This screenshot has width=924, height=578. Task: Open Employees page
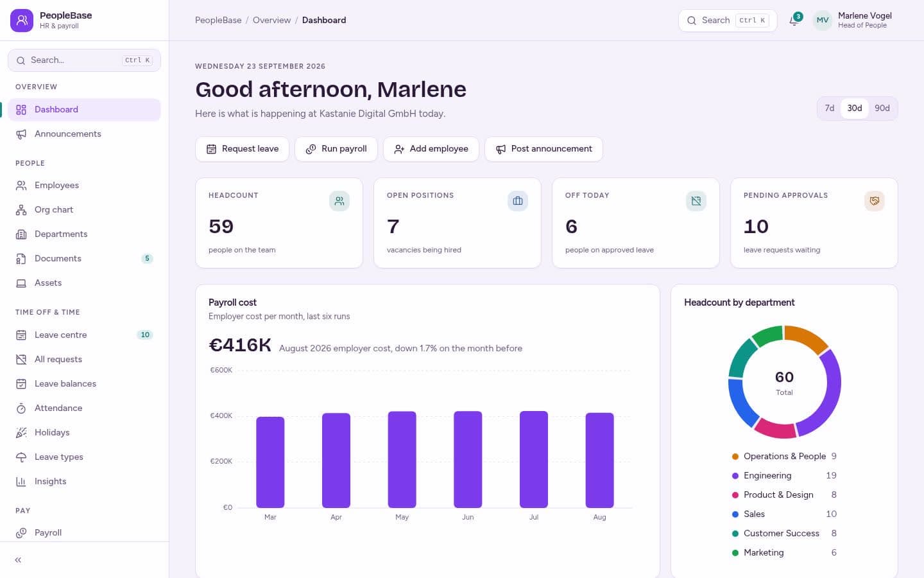point(84,185)
